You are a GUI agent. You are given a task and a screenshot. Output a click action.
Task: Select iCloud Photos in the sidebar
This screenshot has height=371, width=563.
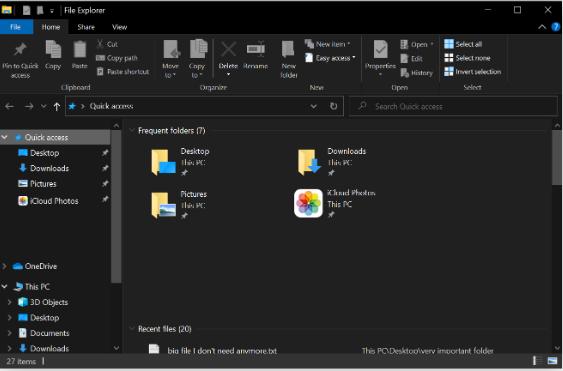[54, 201]
